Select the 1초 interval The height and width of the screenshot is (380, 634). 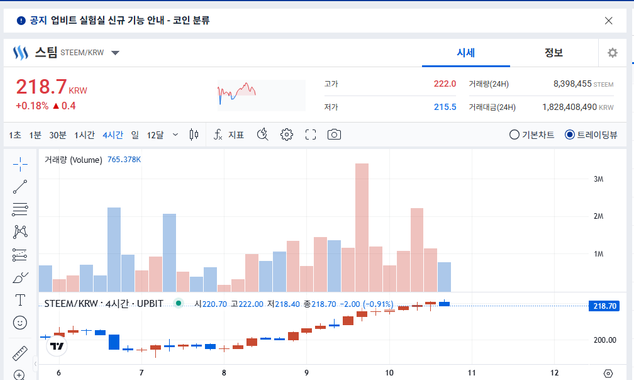[x=15, y=135]
